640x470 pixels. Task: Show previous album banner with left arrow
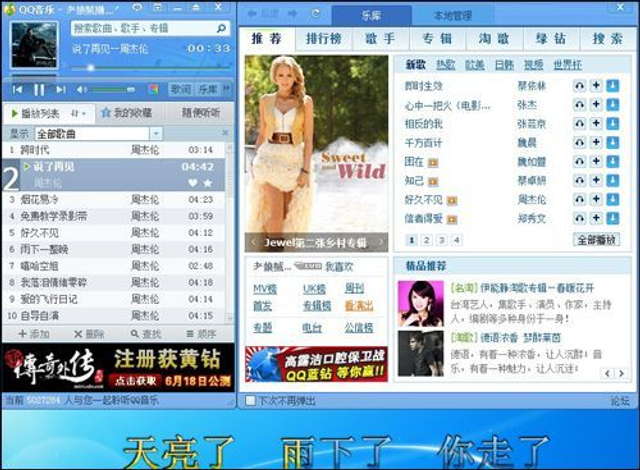(x=253, y=242)
